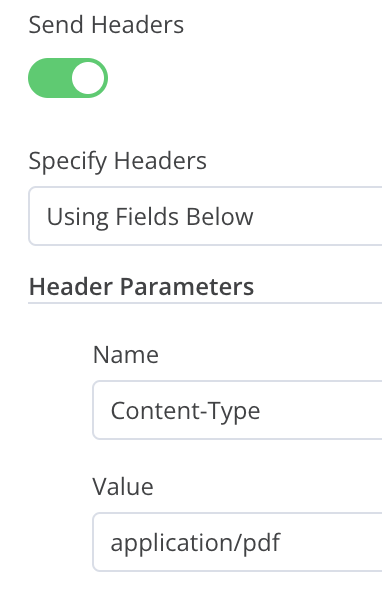This screenshot has height=590, width=382.
Task: Click the 'application/pdf' text in Value field
Action: 195,543
